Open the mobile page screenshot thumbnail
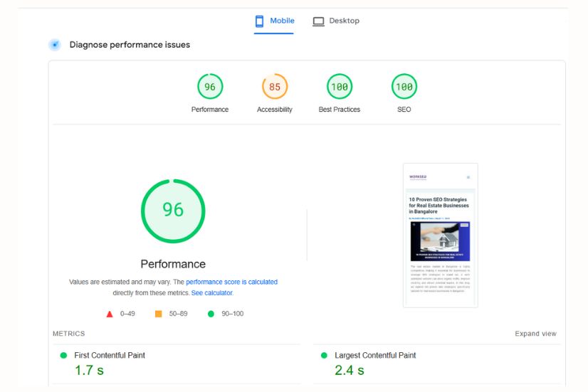This screenshot has height=392, width=588. coord(440,235)
